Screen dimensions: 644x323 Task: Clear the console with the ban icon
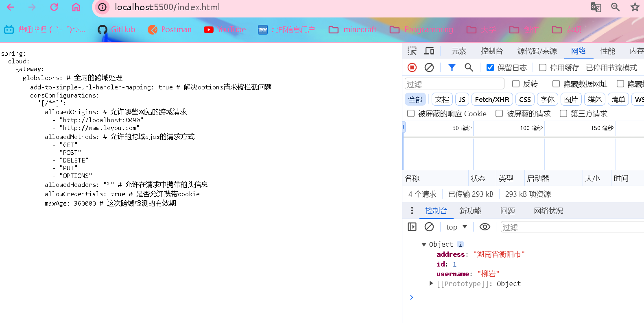429,227
